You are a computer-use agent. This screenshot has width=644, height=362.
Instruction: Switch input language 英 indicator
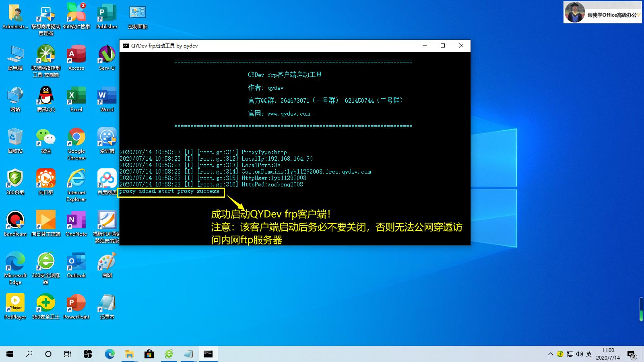click(x=589, y=354)
